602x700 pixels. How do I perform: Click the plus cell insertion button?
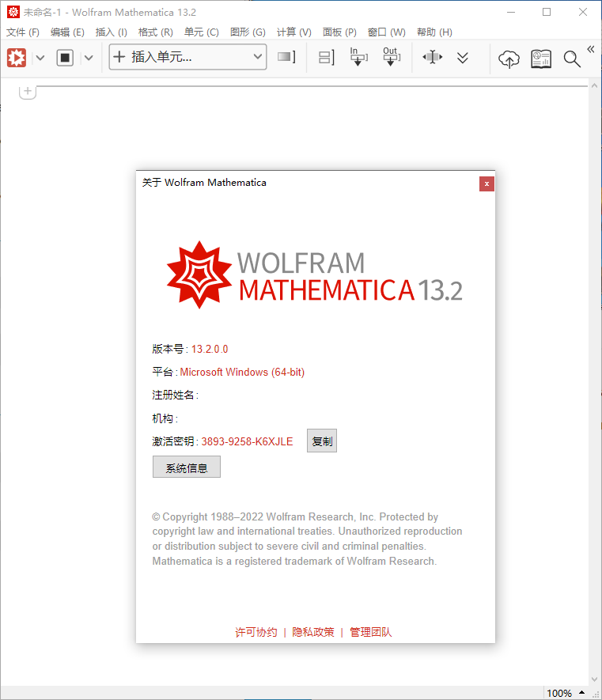coord(28,92)
